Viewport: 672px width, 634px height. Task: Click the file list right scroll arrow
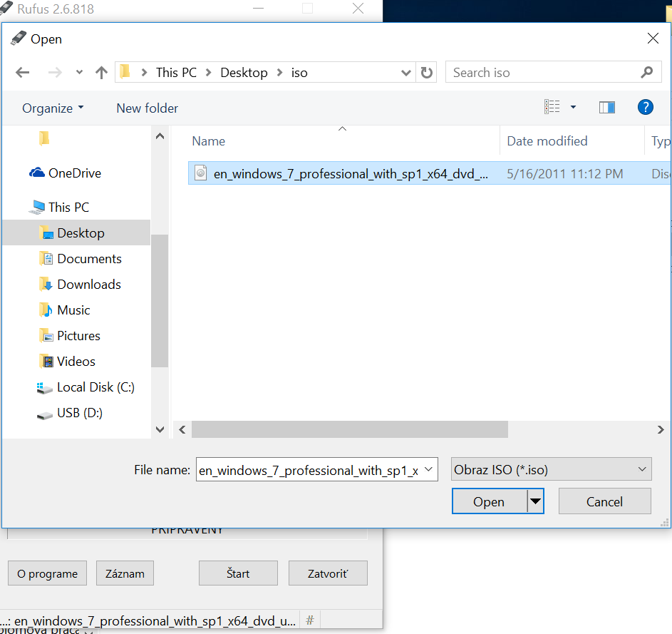click(x=661, y=429)
